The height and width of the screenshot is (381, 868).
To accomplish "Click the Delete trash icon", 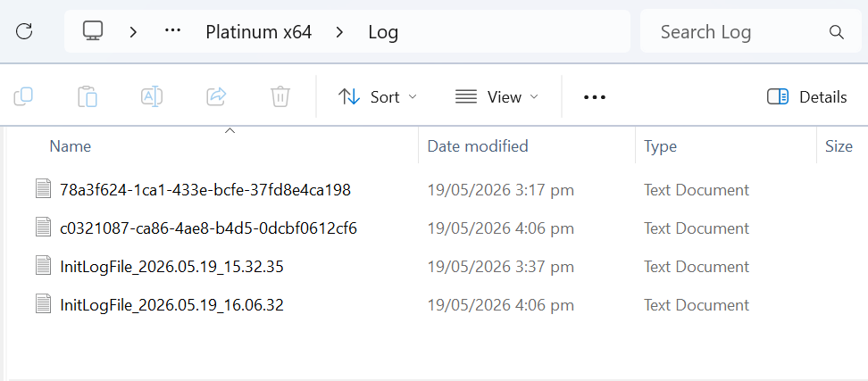I will [x=280, y=96].
